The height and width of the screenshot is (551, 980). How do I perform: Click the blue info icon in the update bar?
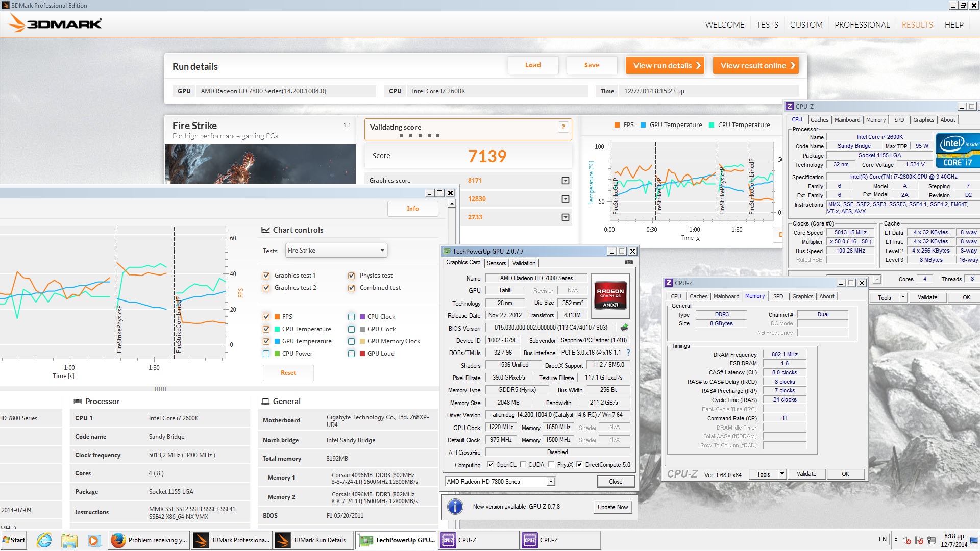point(455,507)
